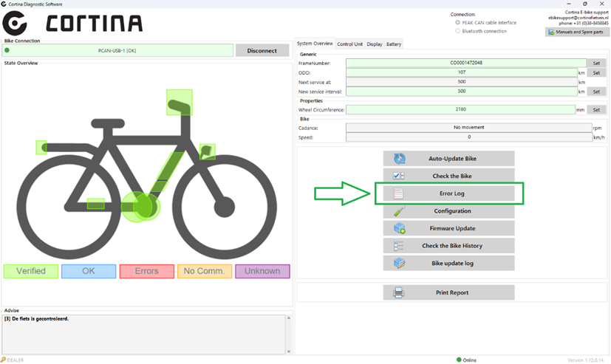Click the Cadance No movement field
The height and width of the screenshot is (364, 611).
[468, 127]
